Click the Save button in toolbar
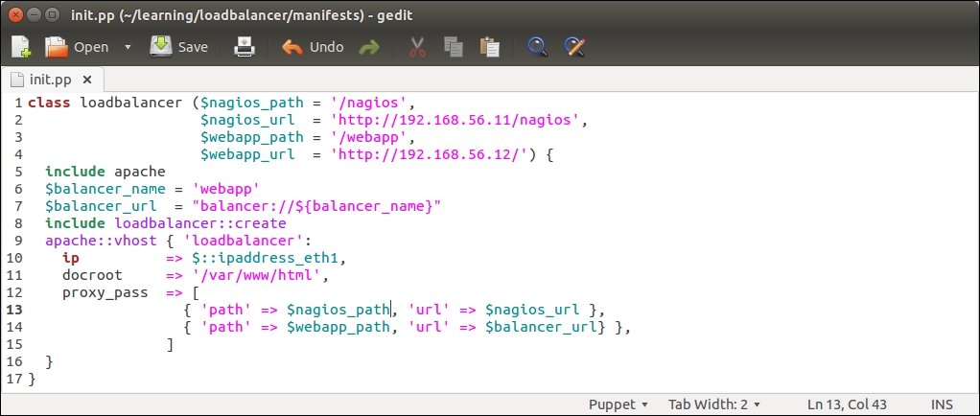 click(179, 47)
